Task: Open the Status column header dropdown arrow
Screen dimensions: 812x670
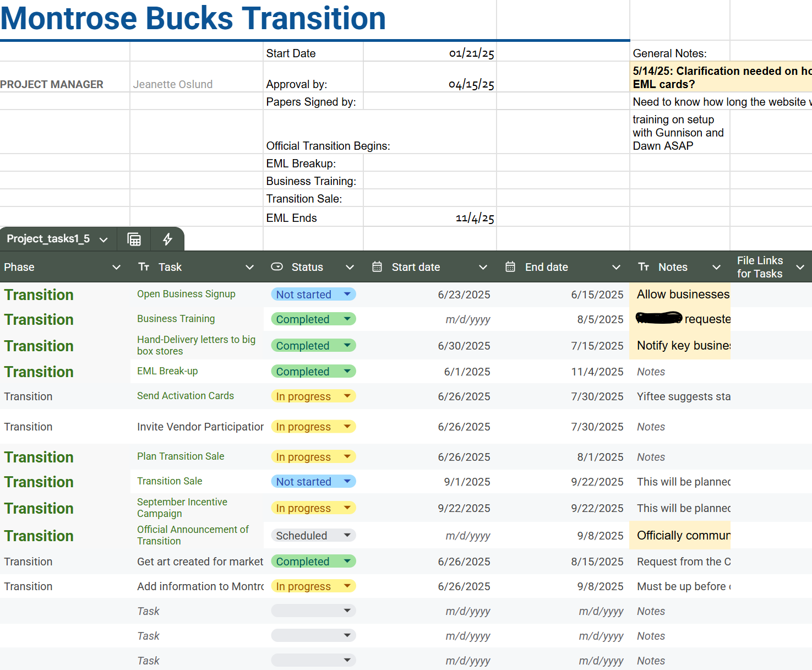Action: point(350,267)
